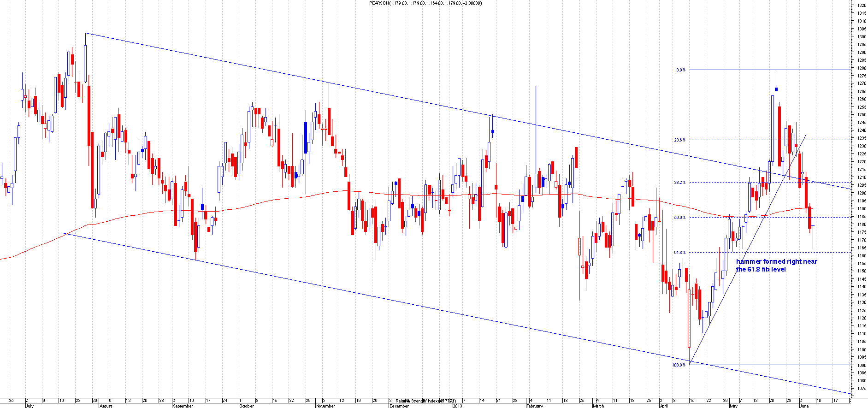The width and height of the screenshot is (868, 408).
Task: Select September on the time axis
Action: [x=183, y=406]
